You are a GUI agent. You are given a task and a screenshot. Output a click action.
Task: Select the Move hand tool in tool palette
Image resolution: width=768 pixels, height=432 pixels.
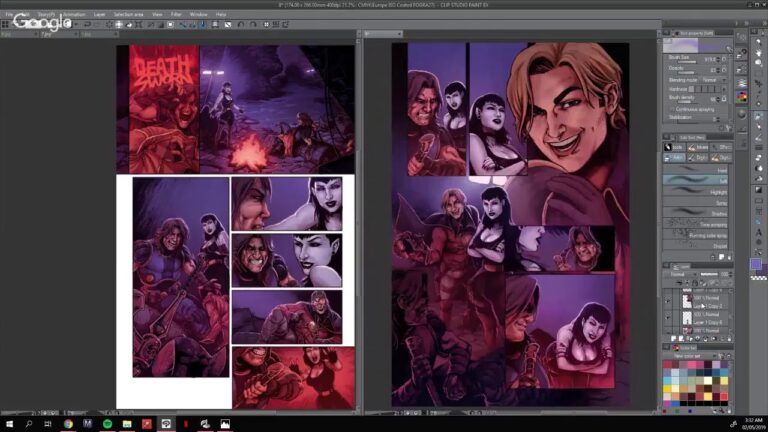tap(759, 52)
